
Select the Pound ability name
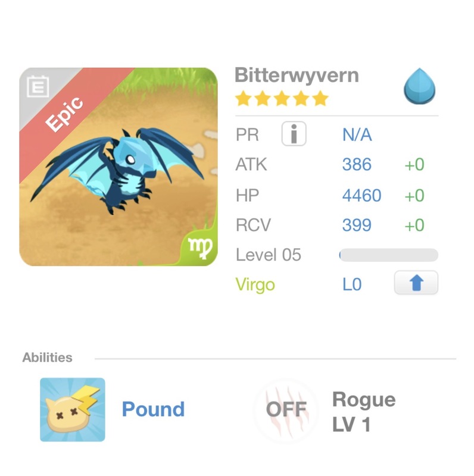(153, 409)
